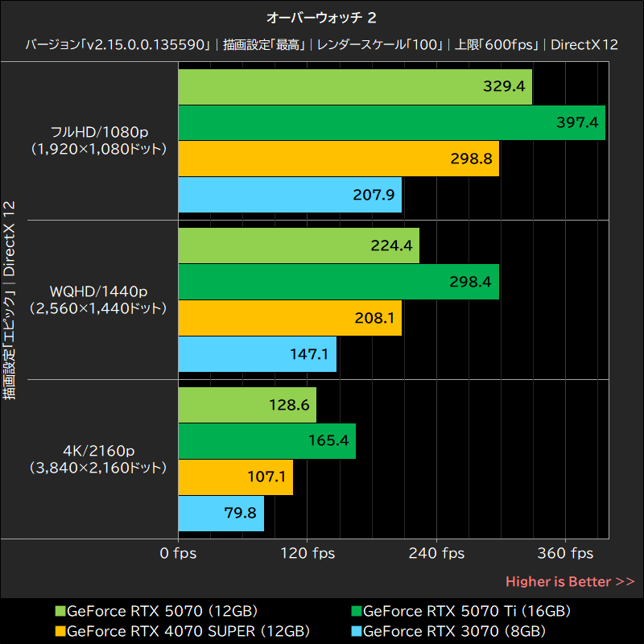Click the dark green RTX 5070 Ti legend swatch
Image resolution: width=644 pixels, height=644 pixels.
click(357, 611)
